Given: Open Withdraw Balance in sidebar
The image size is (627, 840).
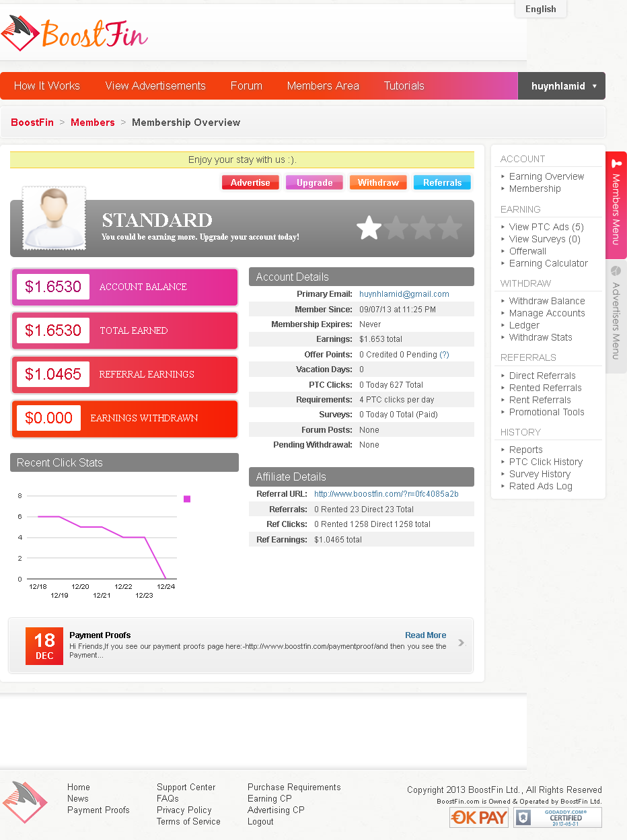Looking at the screenshot, I should [547, 301].
